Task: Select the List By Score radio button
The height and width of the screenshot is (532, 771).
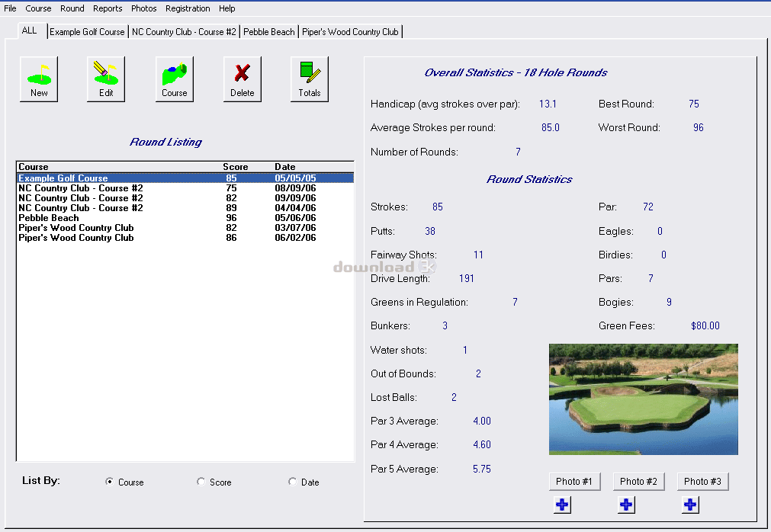Action: pyautogui.click(x=201, y=482)
